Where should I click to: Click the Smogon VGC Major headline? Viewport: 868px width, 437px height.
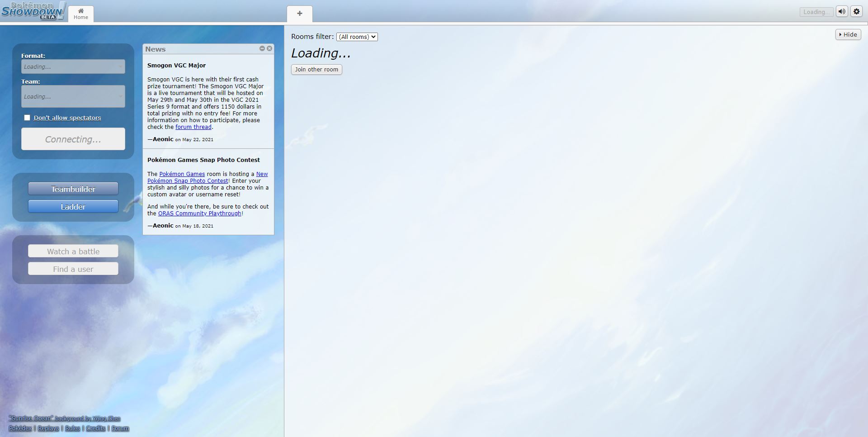pyautogui.click(x=176, y=66)
